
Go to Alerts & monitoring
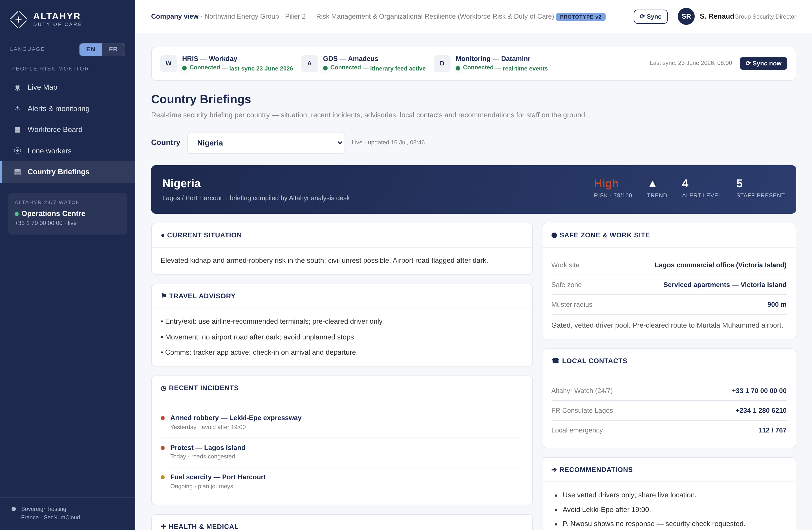coord(68,109)
